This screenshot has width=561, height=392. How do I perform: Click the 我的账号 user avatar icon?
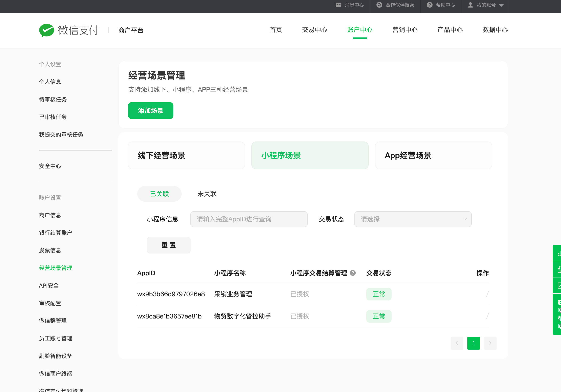470,5
